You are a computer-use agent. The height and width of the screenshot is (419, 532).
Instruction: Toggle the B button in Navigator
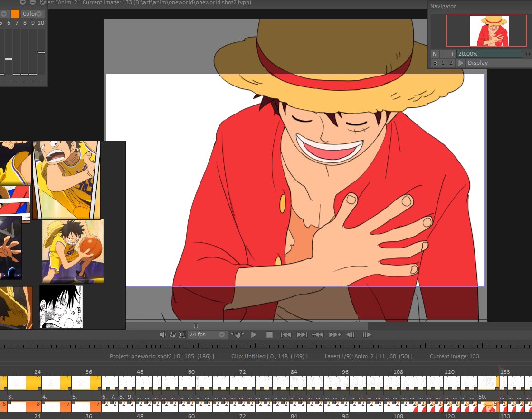pyautogui.click(x=435, y=63)
